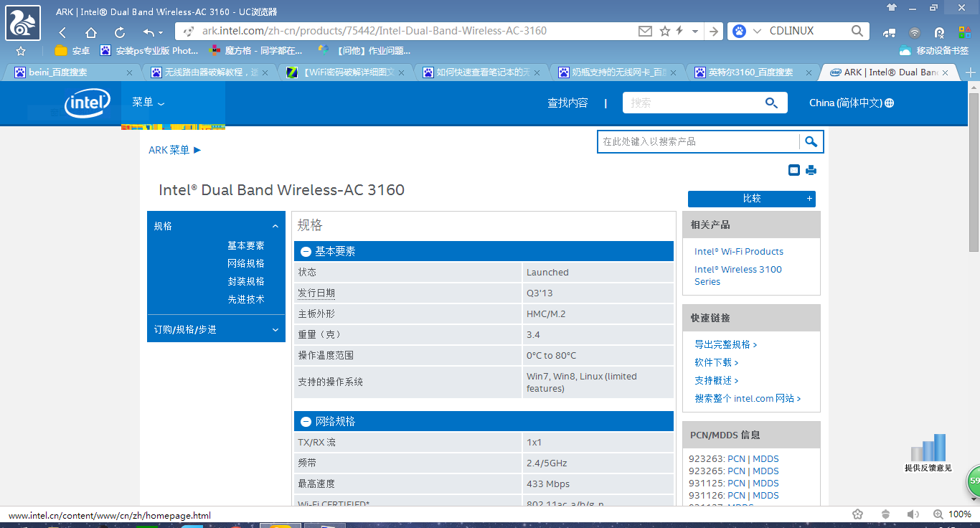The image size is (980, 528).
Task: Collapse the 基本要素 section
Action: click(x=306, y=252)
